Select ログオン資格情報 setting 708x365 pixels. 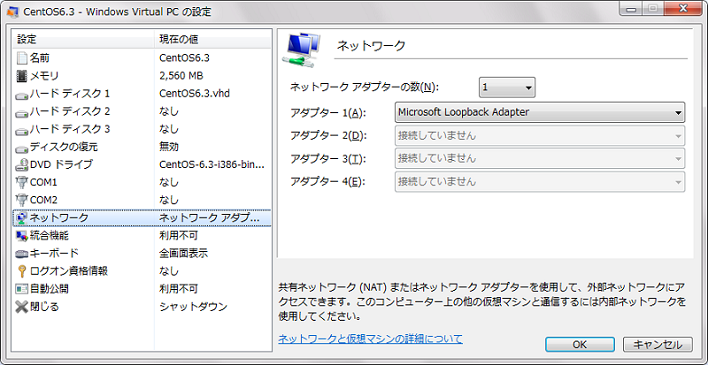pyautogui.click(x=142, y=271)
